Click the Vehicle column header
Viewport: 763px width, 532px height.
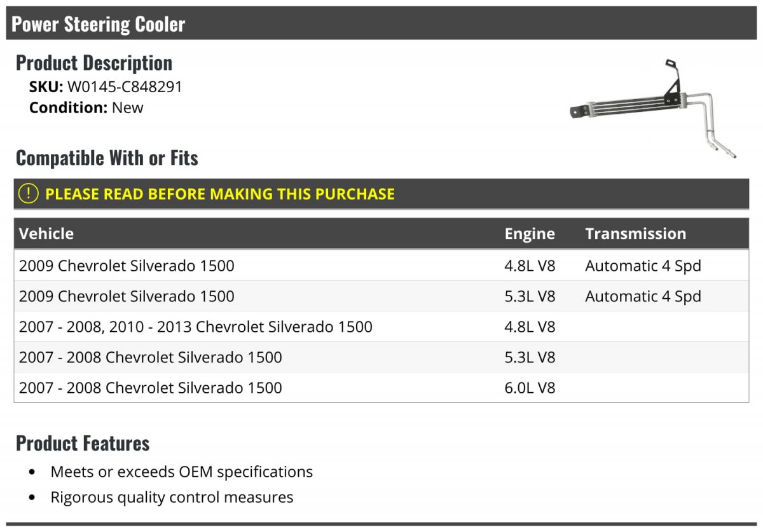(46, 233)
